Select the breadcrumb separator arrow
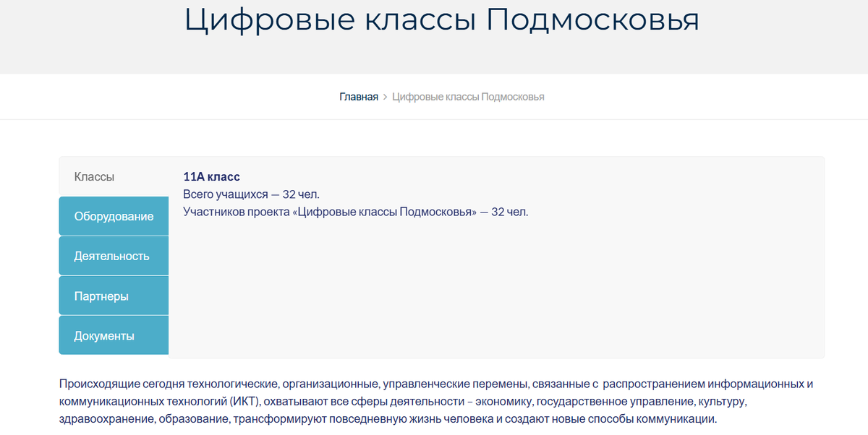Screen dimensions: 868x435 [384, 96]
